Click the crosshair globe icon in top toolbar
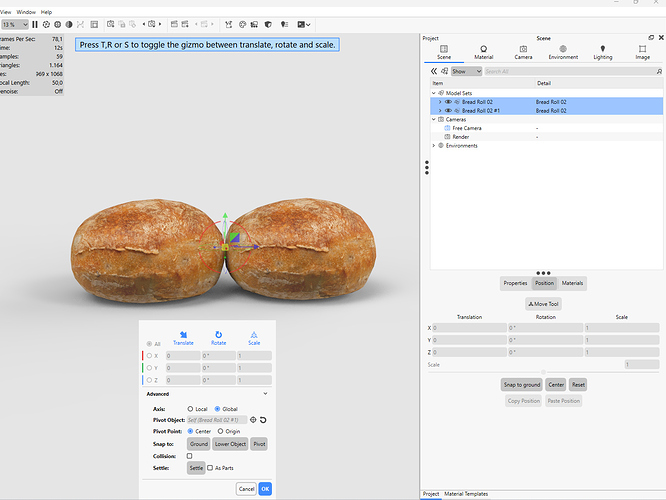This screenshot has width=666, height=500. (58, 25)
